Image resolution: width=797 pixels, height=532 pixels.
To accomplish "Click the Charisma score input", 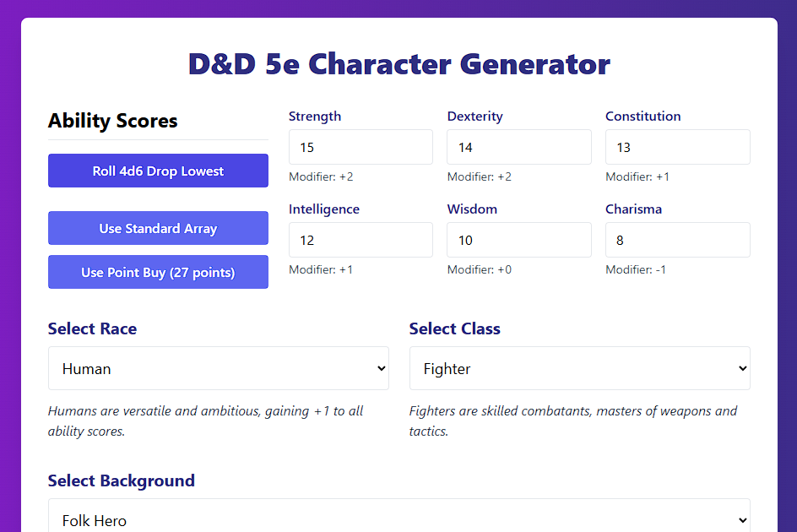I will click(678, 240).
